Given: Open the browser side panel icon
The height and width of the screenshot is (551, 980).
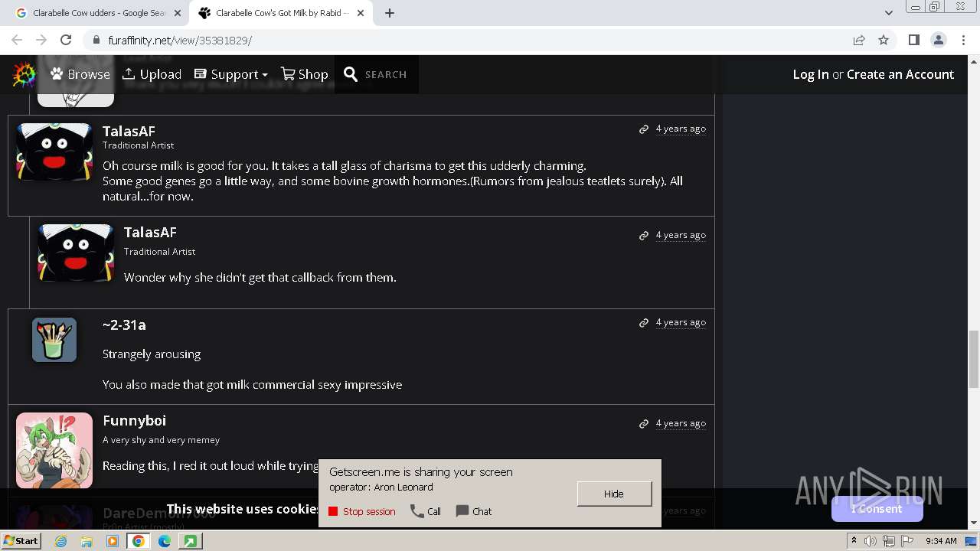Looking at the screenshot, I should coord(913,40).
